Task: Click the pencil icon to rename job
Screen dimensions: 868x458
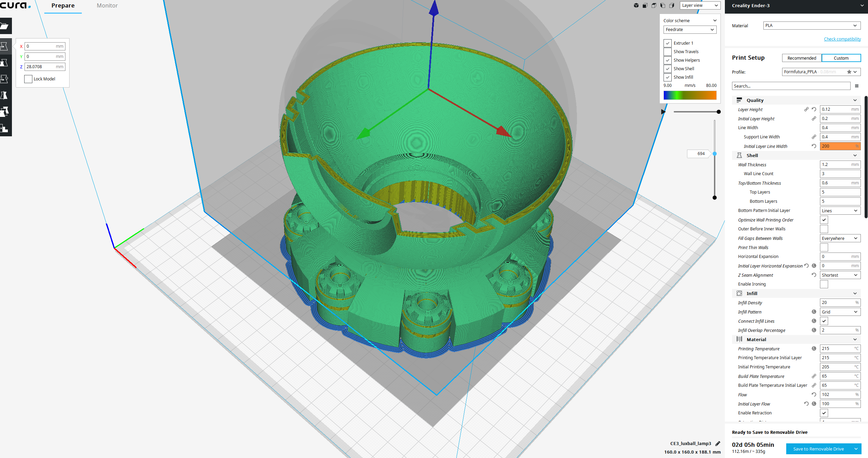Action: pyautogui.click(x=718, y=443)
